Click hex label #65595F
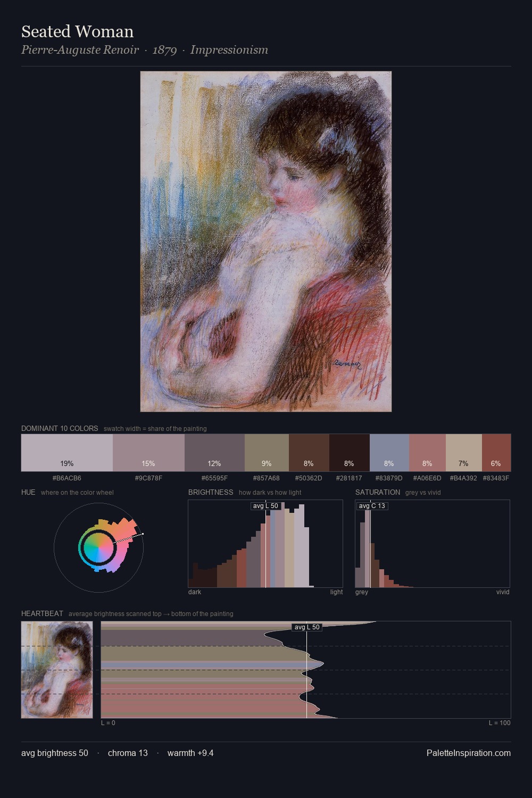532x798 pixels. [x=214, y=478]
